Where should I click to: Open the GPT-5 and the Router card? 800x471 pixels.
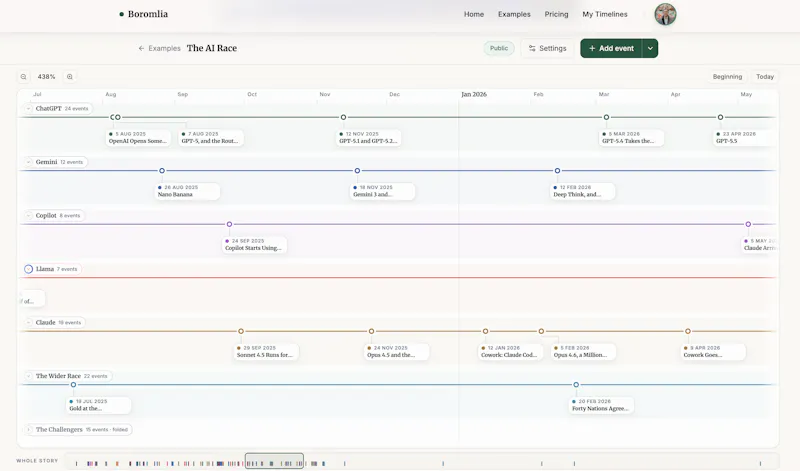tap(211, 138)
